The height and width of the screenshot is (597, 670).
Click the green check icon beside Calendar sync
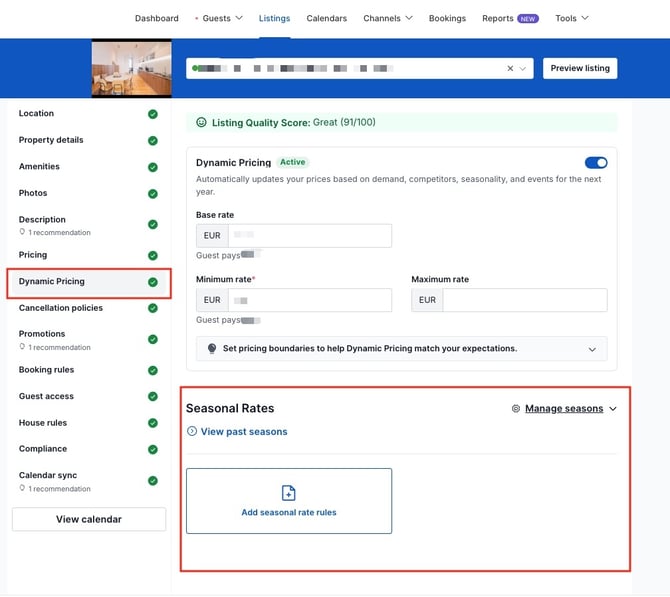click(153, 481)
